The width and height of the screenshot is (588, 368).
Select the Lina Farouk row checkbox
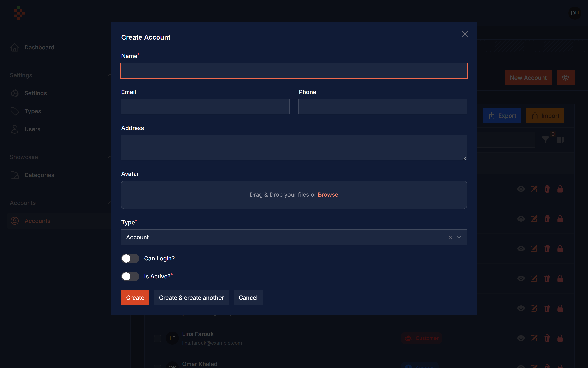pyautogui.click(x=157, y=338)
